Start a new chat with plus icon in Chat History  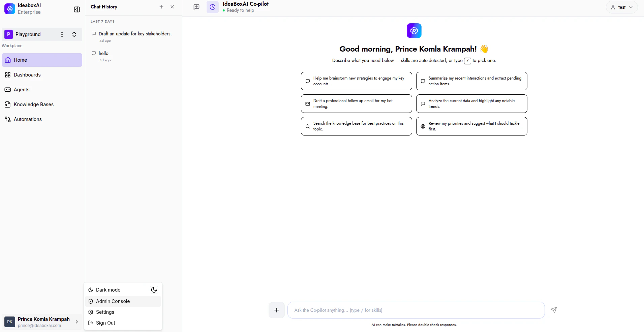coord(161,7)
